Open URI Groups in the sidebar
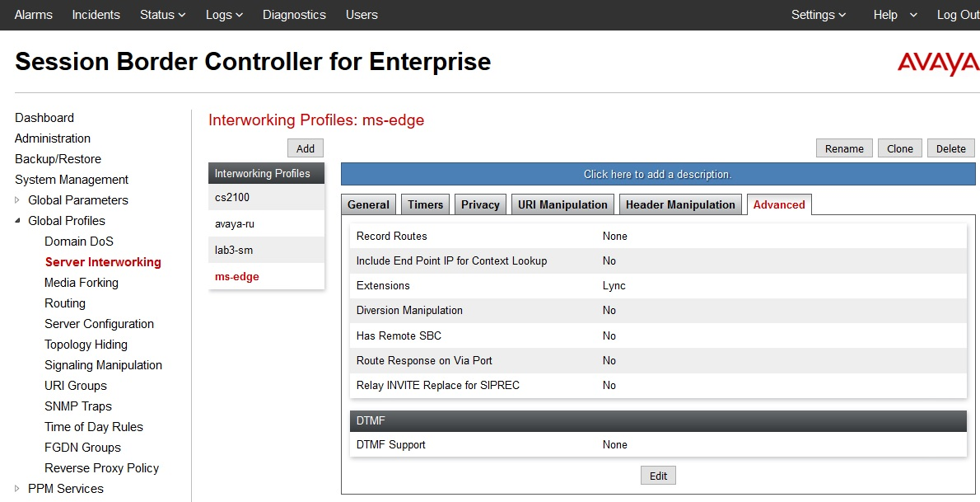Viewport: 980px width, 502px height. 76,387
